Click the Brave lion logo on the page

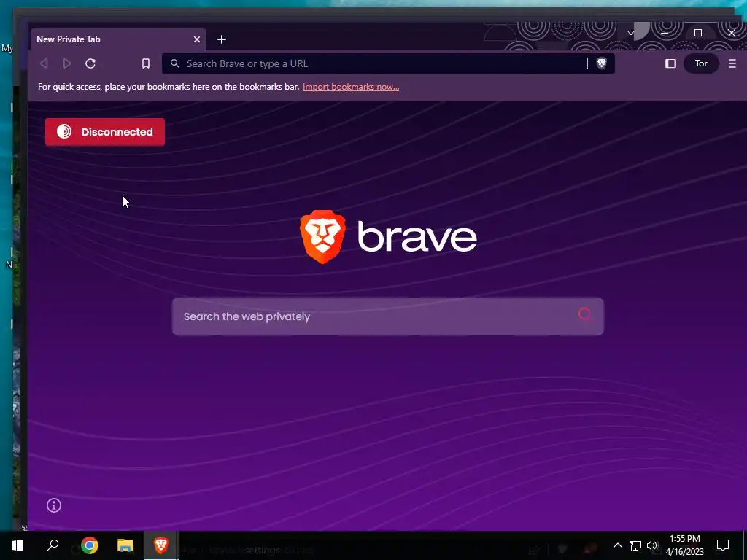322,237
